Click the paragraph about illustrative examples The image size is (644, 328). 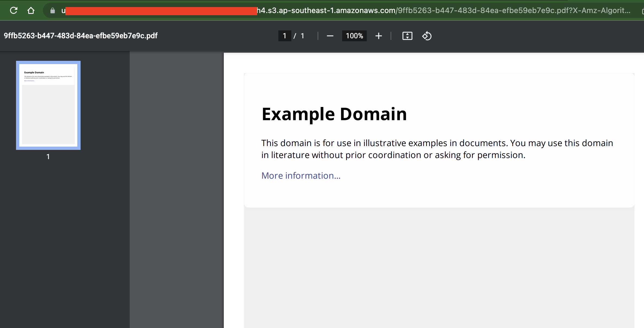[437, 149]
